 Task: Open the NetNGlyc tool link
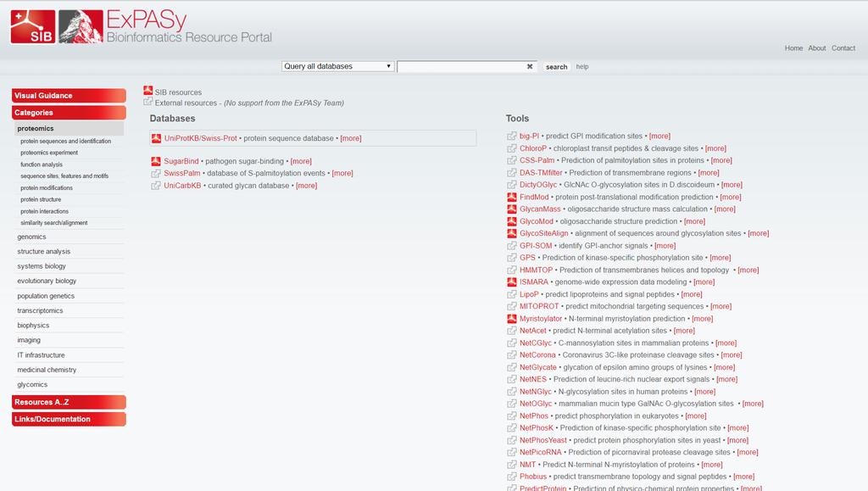(536, 392)
